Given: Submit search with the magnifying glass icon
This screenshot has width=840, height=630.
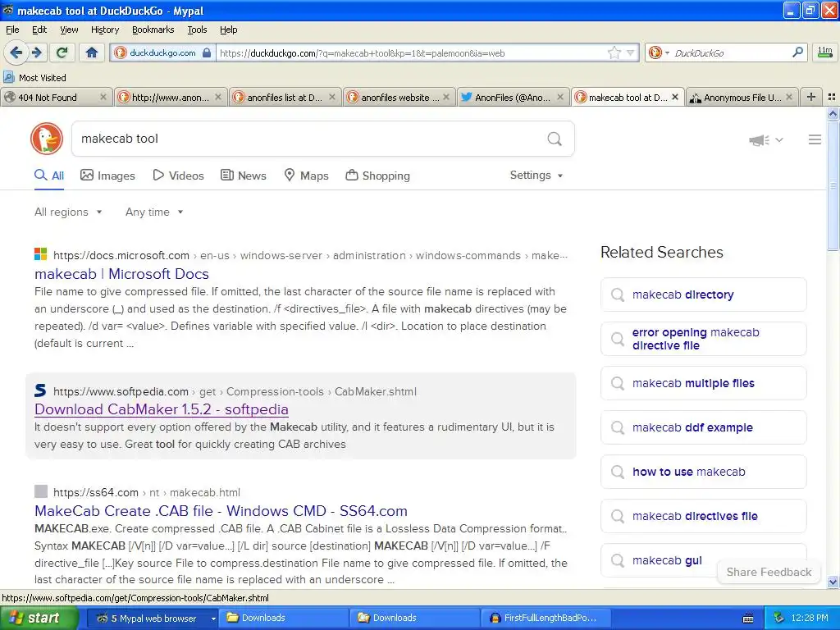Looking at the screenshot, I should (555, 139).
